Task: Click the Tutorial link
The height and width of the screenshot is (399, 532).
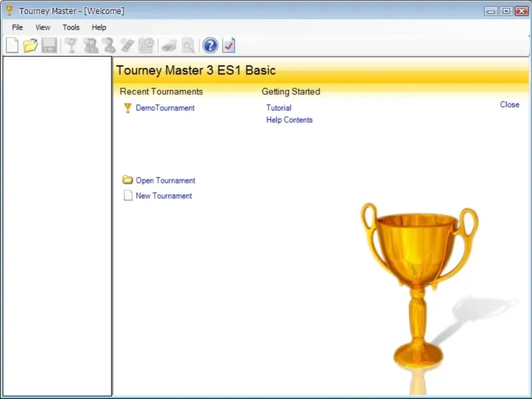Action: [279, 108]
